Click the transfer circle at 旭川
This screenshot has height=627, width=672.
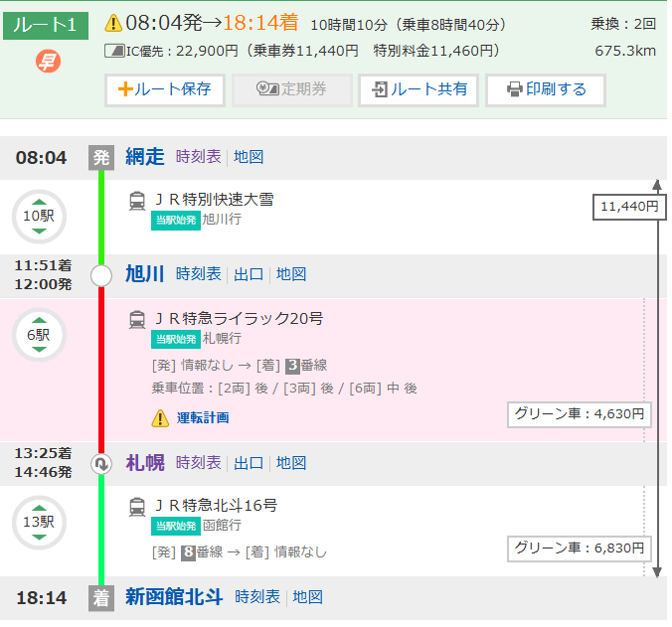tap(101, 276)
